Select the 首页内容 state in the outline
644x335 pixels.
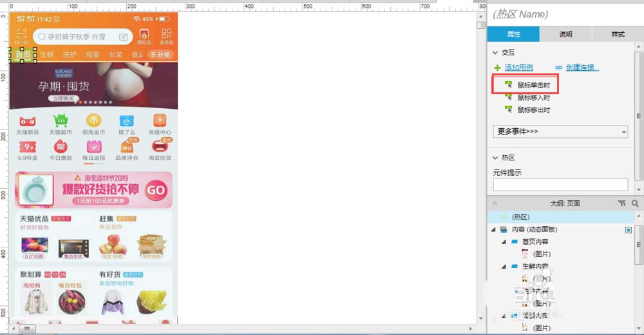coord(535,242)
